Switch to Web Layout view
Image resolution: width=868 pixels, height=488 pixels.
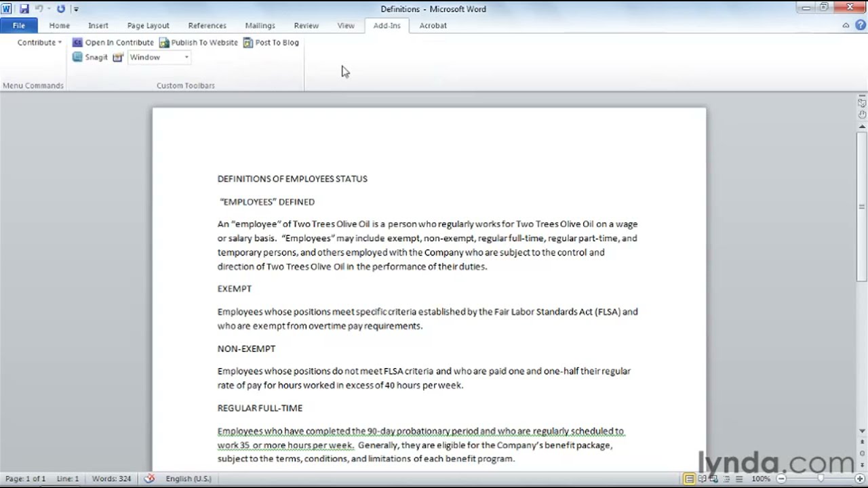(715, 479)
